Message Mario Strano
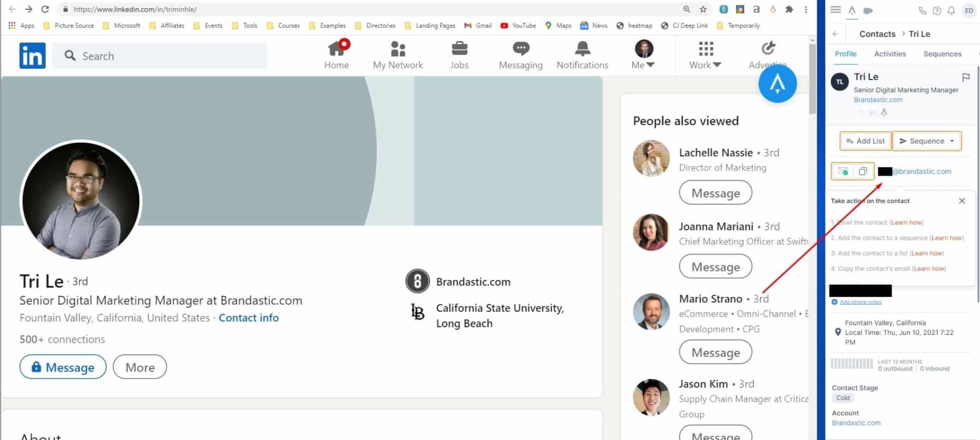The image size is (980, 440). [715, 352]
